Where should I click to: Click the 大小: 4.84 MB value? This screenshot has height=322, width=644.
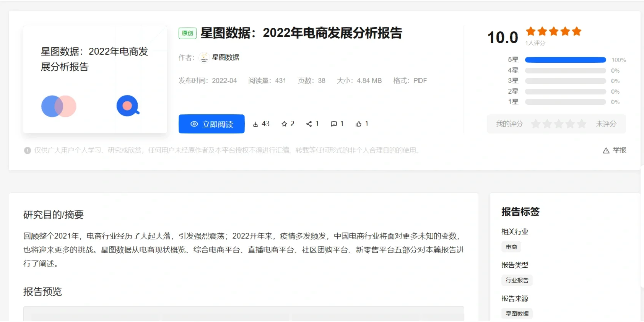359,81
